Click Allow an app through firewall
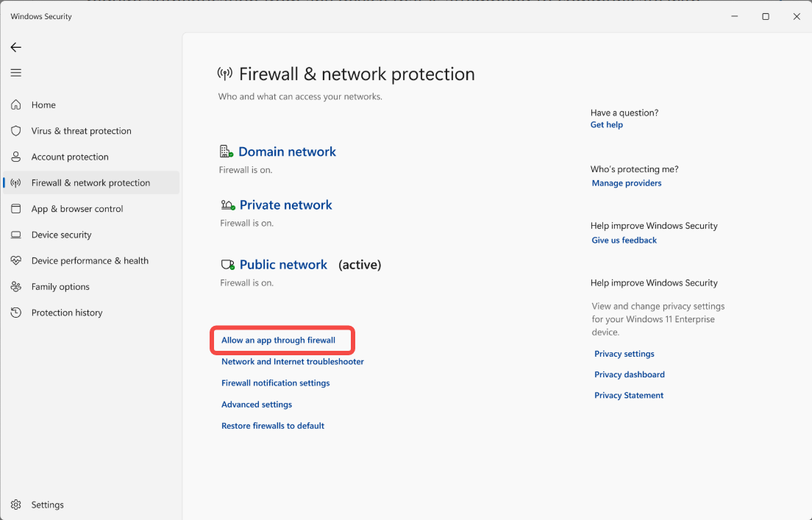 click(x=278, y=341)
